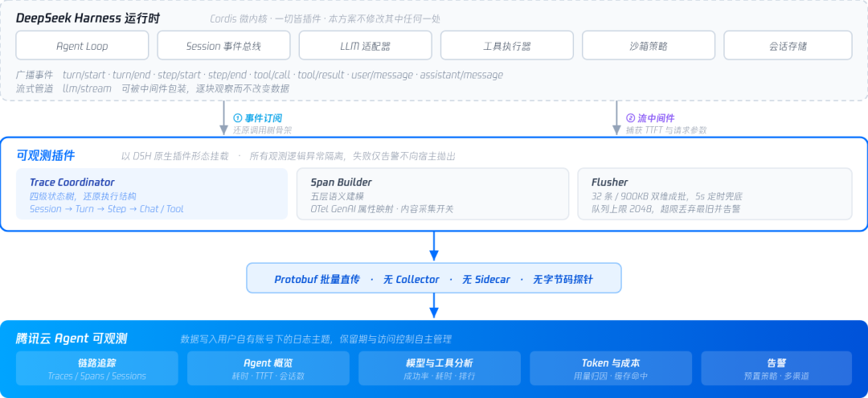Click the 捕获 TTFT 与请求参数 caption
The width and height of the screenshot is (868, 398).
point(666,130)
